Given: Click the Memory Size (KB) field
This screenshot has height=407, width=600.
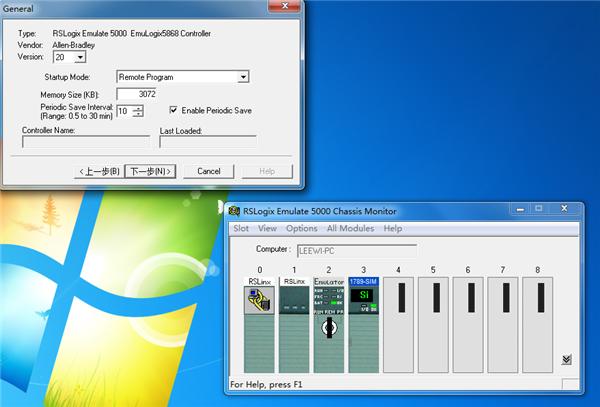Looking at the screenshot, I should 137,94.
